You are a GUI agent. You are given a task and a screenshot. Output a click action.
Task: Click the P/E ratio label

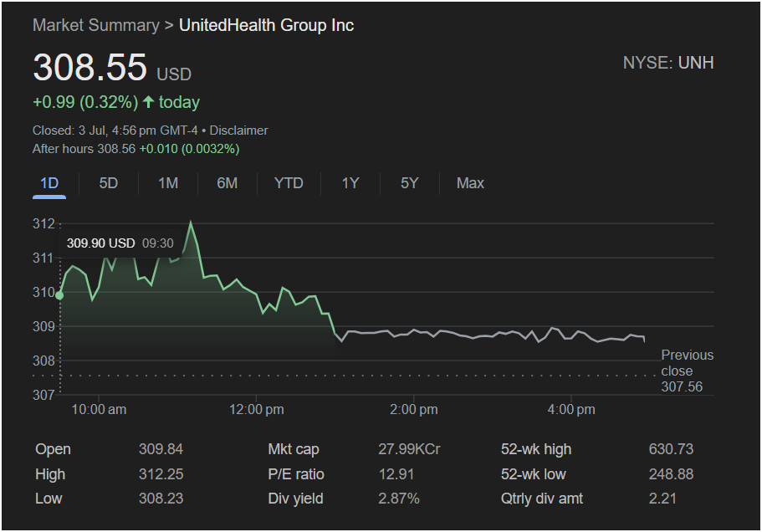[x=296, y=474]
